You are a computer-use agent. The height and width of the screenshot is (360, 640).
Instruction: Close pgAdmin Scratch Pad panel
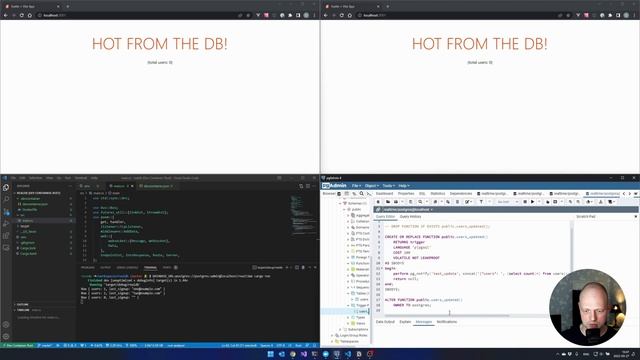pyautogui.click(x=636, y=217)
